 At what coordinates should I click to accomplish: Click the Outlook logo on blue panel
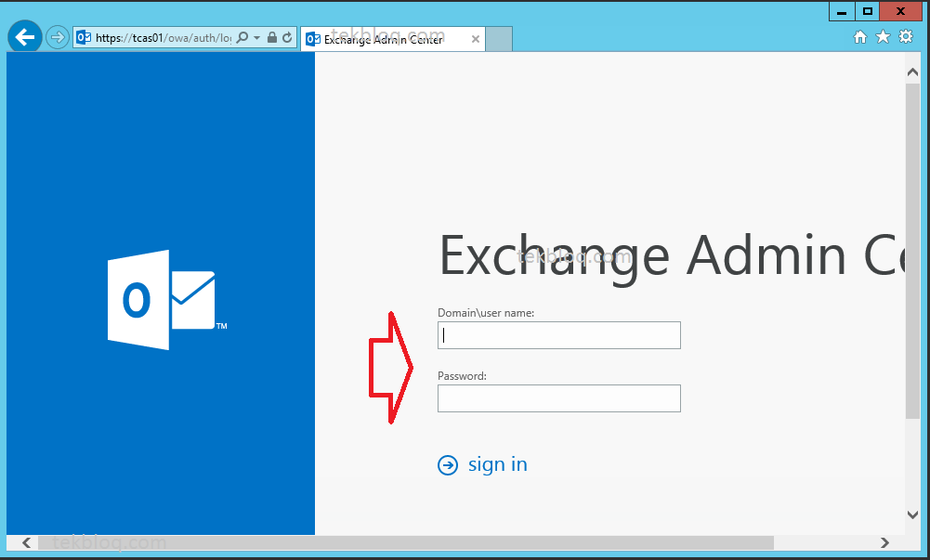tap(167, 299)
